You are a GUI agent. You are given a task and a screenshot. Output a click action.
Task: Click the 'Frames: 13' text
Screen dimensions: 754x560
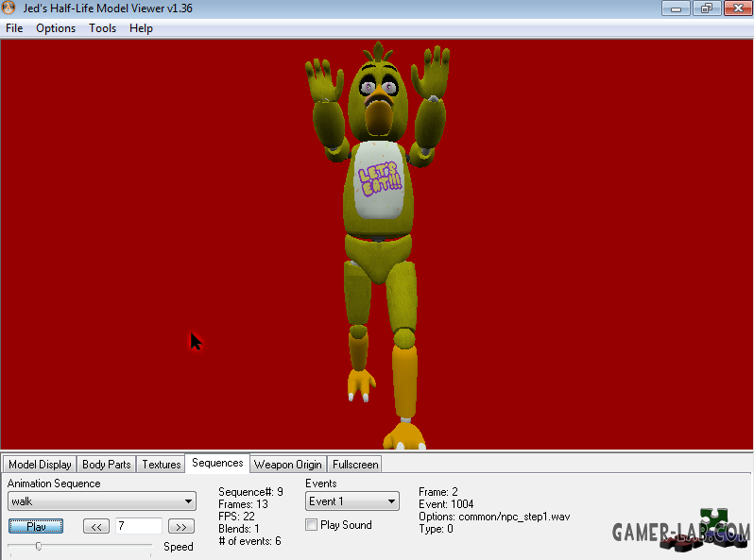(x=243, y=504)
